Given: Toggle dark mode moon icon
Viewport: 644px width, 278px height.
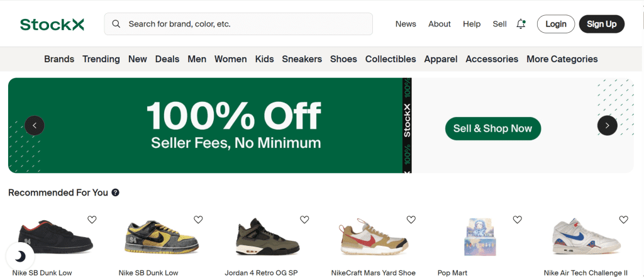Looking at the screenshot, I should (20, 256).
